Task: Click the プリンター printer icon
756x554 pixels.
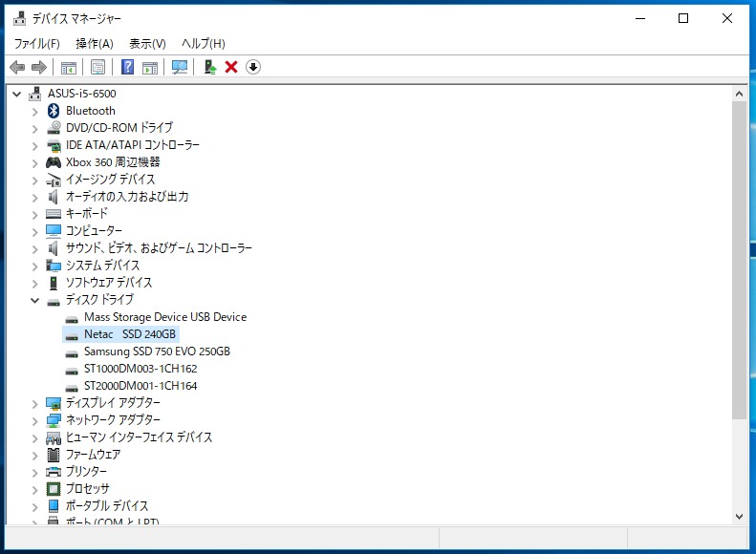Action: point(54,472)
